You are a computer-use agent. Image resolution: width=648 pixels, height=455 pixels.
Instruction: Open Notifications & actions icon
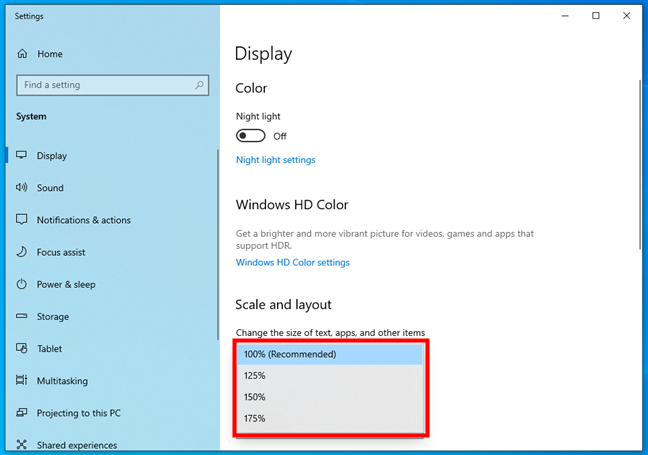click(x=22, y=220)
